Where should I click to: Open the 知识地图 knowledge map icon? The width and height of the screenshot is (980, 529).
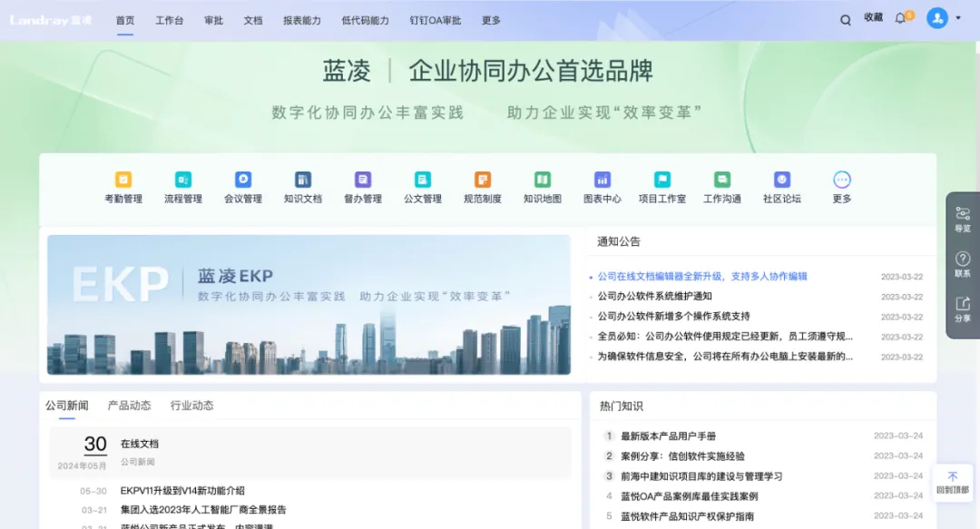(543, 180)
